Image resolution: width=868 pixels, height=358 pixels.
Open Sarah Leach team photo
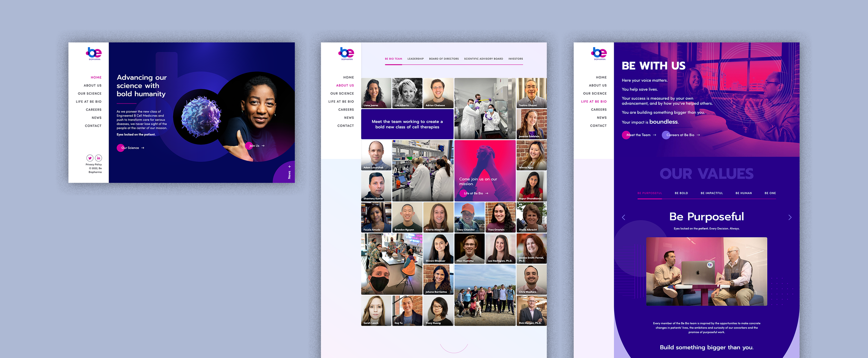pos(376,311)
